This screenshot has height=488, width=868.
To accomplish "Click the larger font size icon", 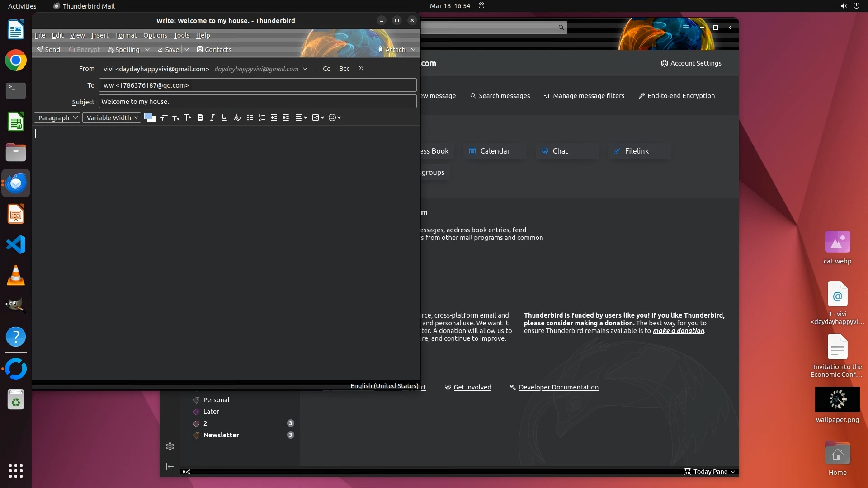I will pyautogui.click(x=187, y=117).
